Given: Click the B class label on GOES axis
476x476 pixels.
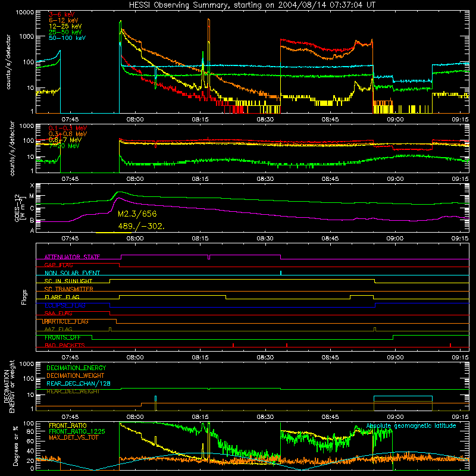Looking at the screenshot, I should click(x=32, y=221).
